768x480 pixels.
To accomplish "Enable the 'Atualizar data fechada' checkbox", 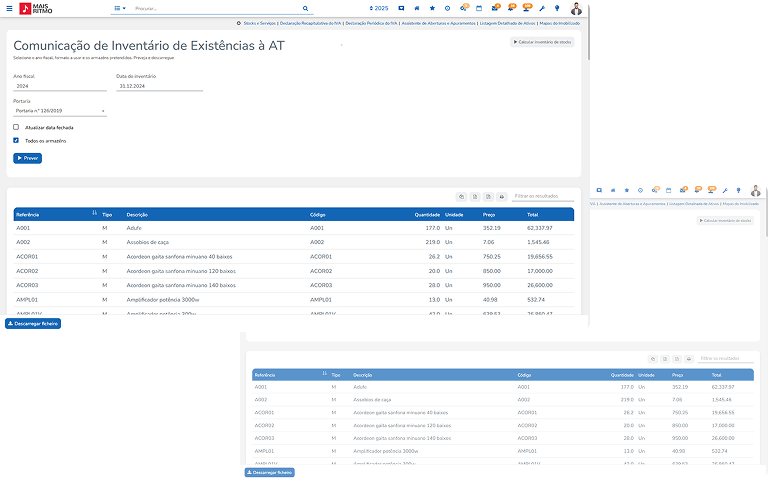I will point(16,127).
